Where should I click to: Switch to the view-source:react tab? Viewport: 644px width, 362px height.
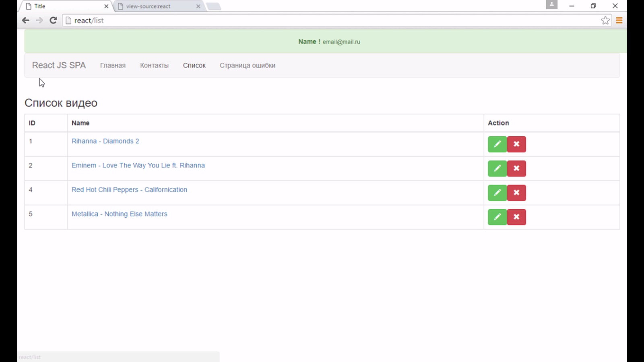pos(159,6)
